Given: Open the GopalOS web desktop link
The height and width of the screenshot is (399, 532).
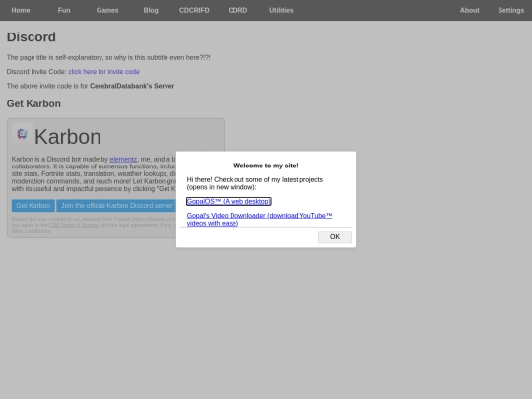Looking at the screenshot, I should point(229,201).
